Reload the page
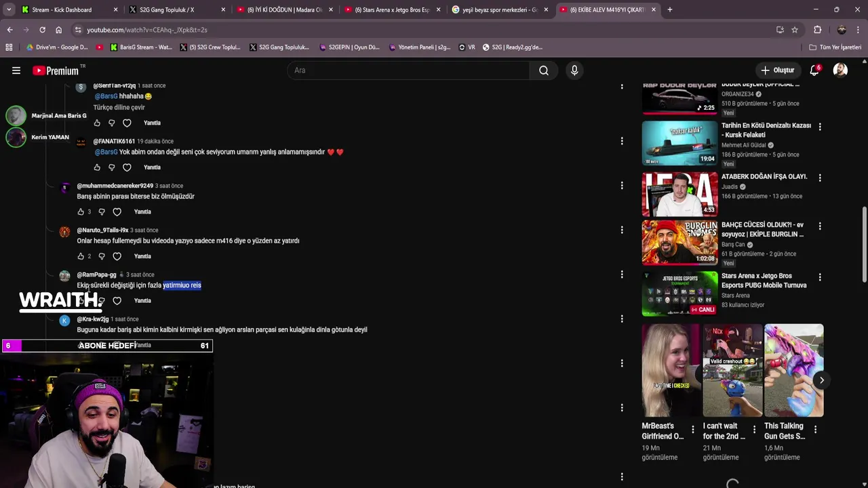Viewport: 868px width, 488px height. (42, 30)
